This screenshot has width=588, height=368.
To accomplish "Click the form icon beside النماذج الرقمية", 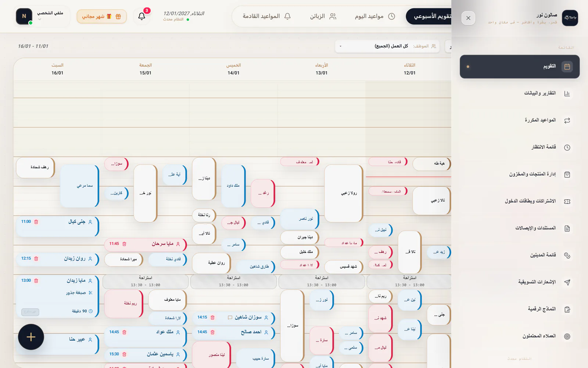I will (567, 309).
